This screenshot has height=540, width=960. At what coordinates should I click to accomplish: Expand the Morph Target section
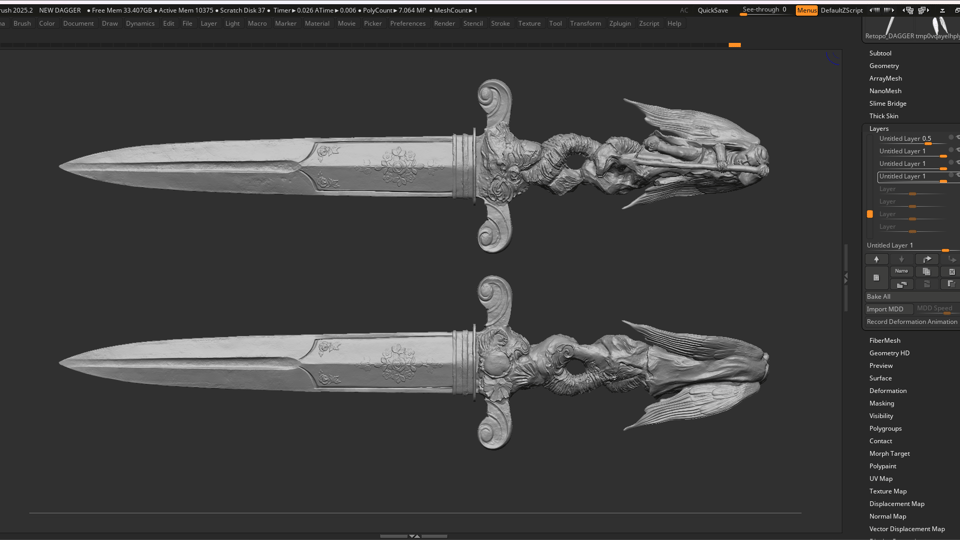coord(890,454)
